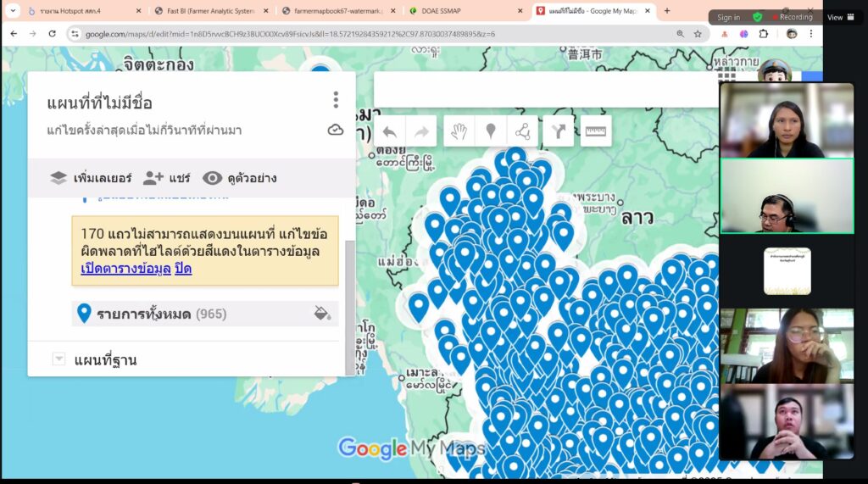Select the ruler measure distance tool
Screen dimensions: 868x484
pos(596,131)
